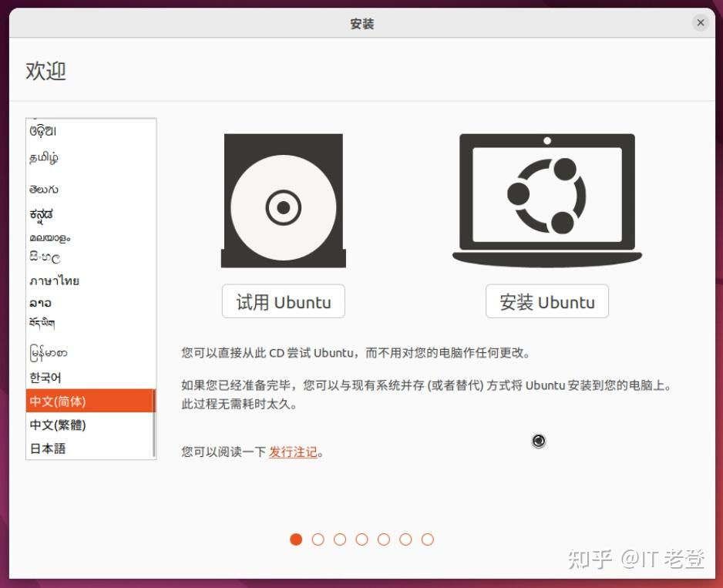Viewport: 723px width, 588px height.
Task: Click the fourth pagination dot
Action: click(x=361, y=539)
